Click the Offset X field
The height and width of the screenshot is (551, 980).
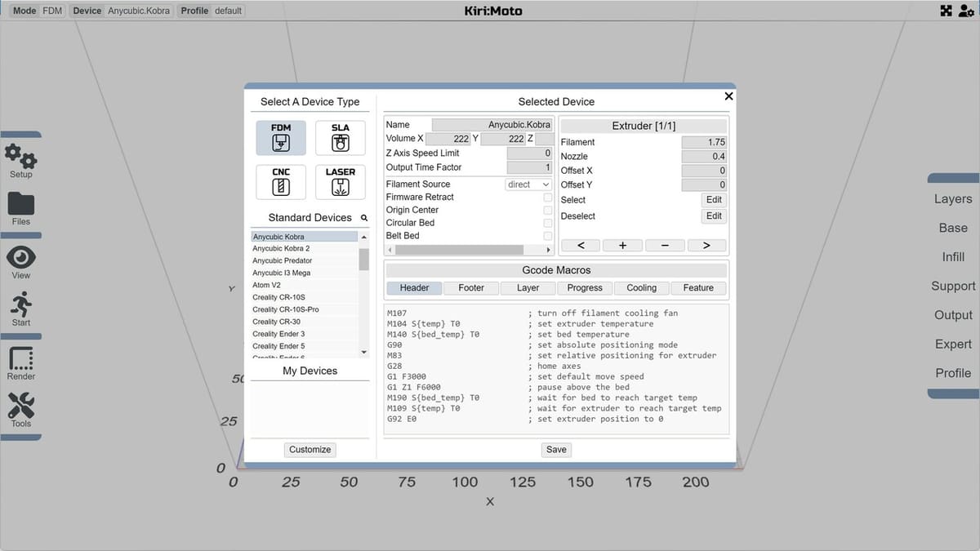(704, 171)
